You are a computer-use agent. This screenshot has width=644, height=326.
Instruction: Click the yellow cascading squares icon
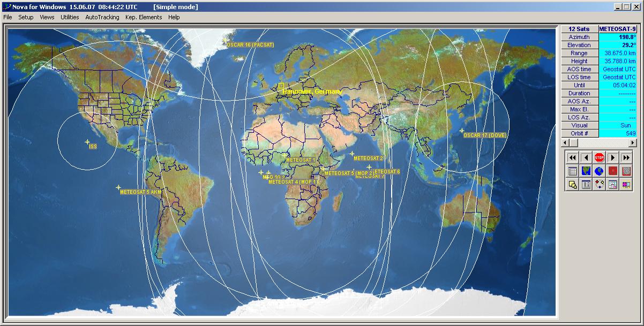(572, 185)
